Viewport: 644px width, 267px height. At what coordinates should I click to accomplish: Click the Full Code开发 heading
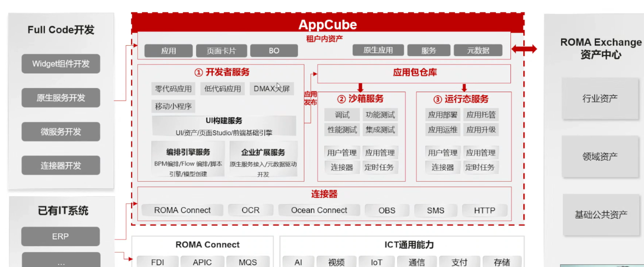(61, 30)
